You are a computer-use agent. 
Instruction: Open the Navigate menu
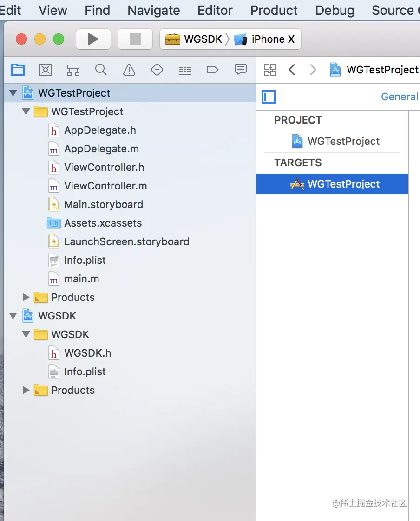(154, 10)
